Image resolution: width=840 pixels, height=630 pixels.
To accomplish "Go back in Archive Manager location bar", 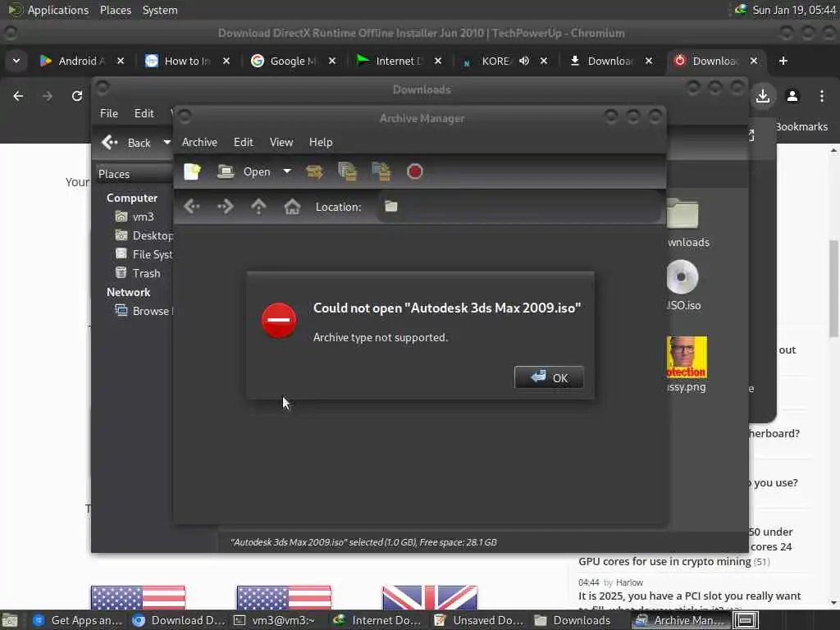I will tap(192, 206).
